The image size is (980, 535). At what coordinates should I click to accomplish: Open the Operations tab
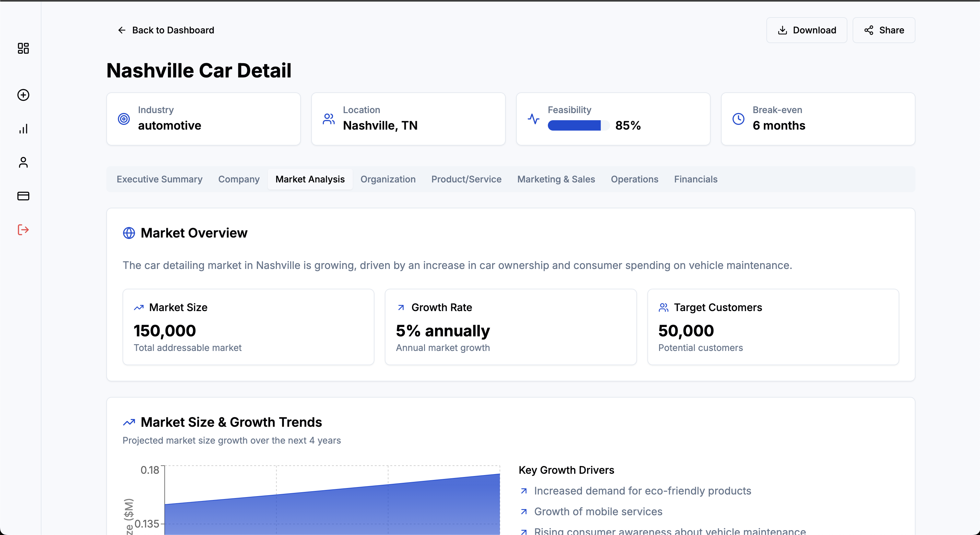[x=634, y=179]
